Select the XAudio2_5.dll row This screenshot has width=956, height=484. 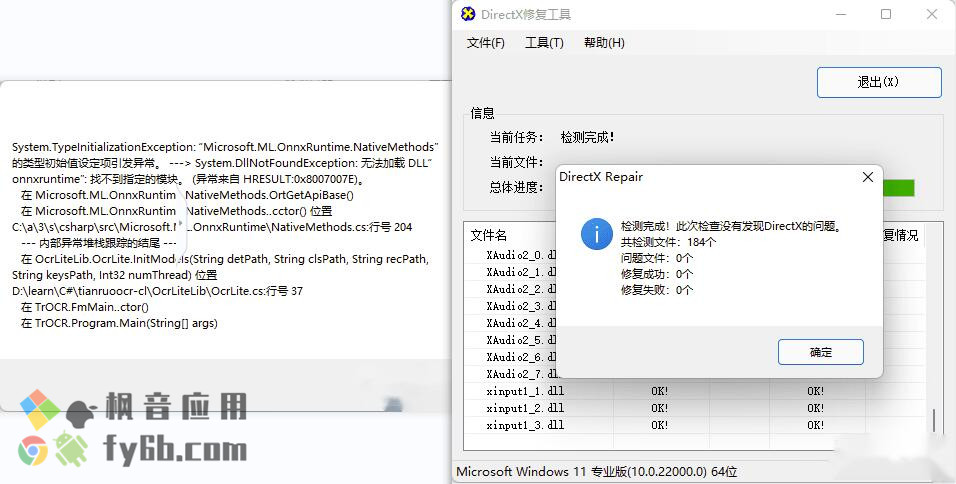click(x=521, y=340)
